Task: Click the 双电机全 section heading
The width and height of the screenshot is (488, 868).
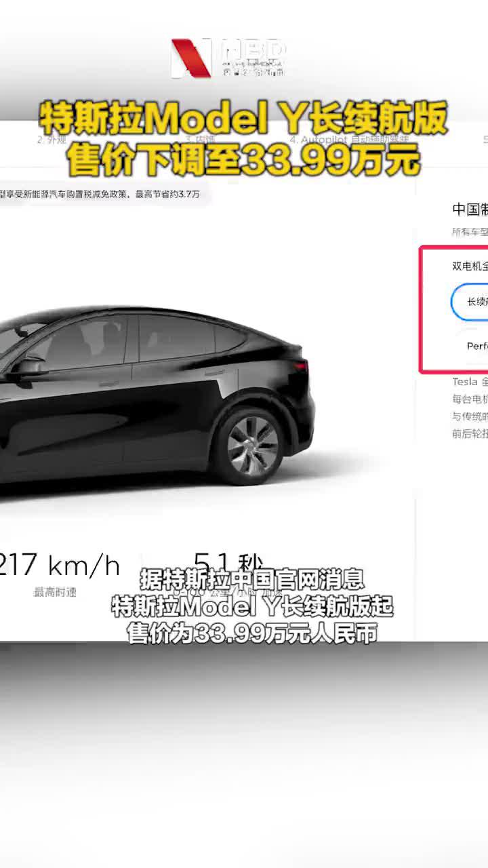Action: pyautogui.click(x=470, y=266)
